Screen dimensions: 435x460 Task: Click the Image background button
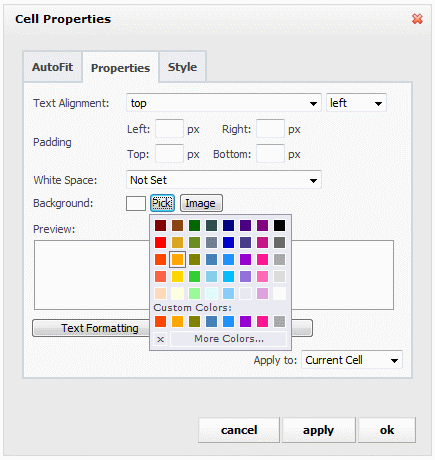pyautogui.click(x=201, y=203)
